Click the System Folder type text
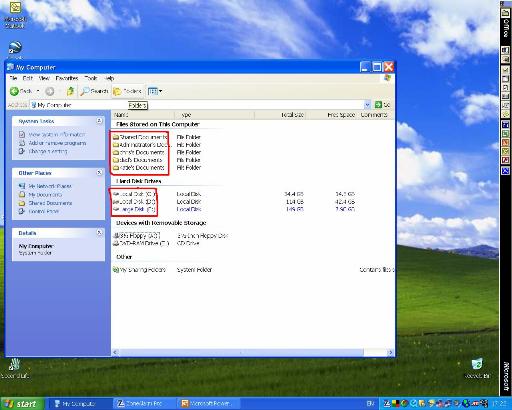Image resolution: width=512 pixels, height=410 pixels. (194, 270)
